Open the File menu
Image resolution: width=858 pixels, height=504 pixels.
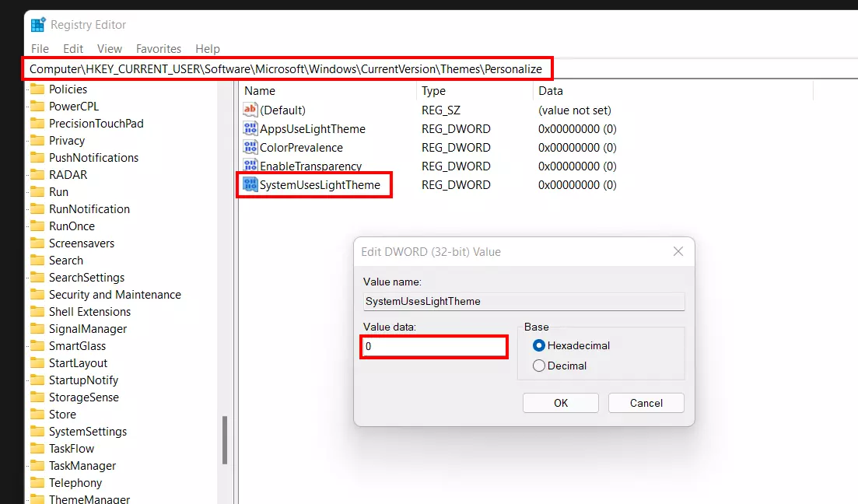(x=40, y=49)
